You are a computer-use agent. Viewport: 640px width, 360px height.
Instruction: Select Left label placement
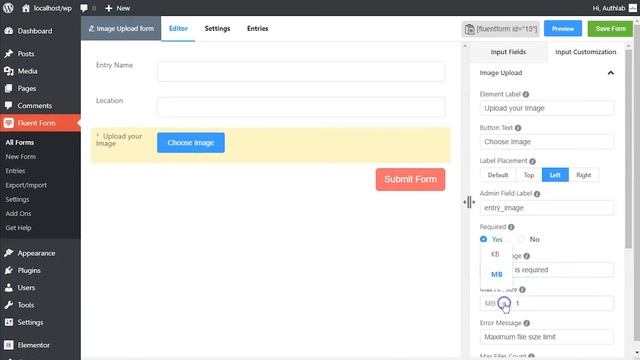(555, 175)
